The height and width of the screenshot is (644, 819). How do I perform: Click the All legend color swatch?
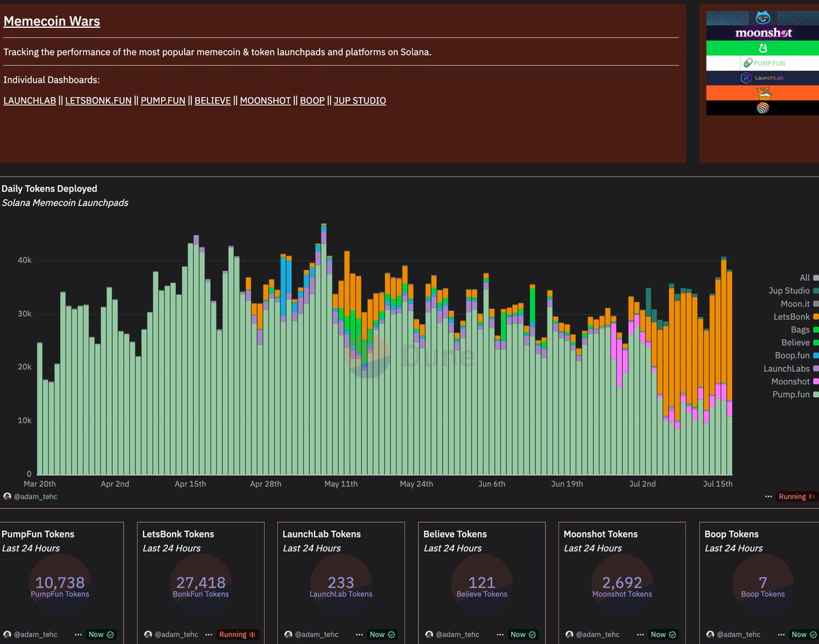pos(816,278)
